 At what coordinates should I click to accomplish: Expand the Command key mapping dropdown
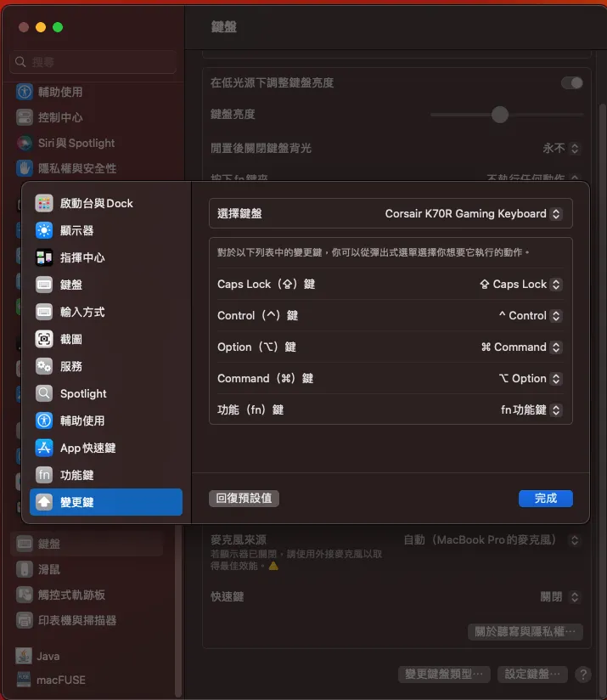pos(530,379)
